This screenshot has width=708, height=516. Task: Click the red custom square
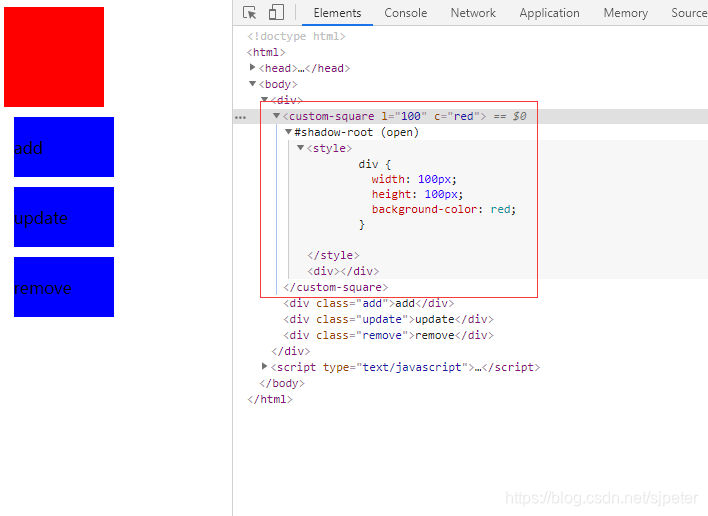[x=54, y=57]
